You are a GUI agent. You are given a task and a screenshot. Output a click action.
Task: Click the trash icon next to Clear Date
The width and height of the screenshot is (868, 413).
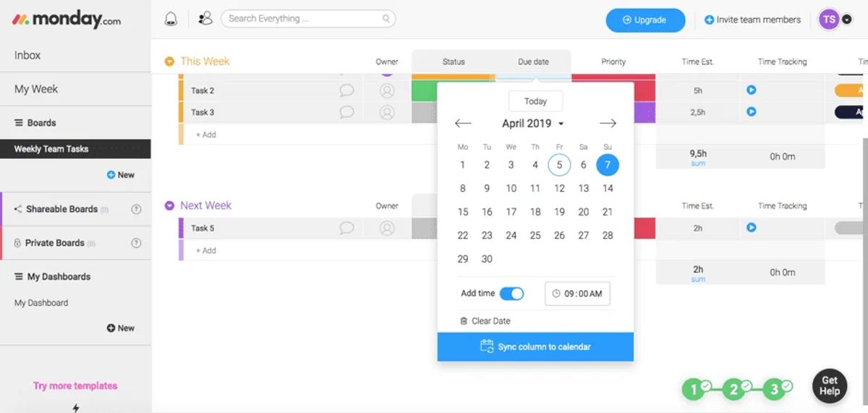(x=464, y=321)
